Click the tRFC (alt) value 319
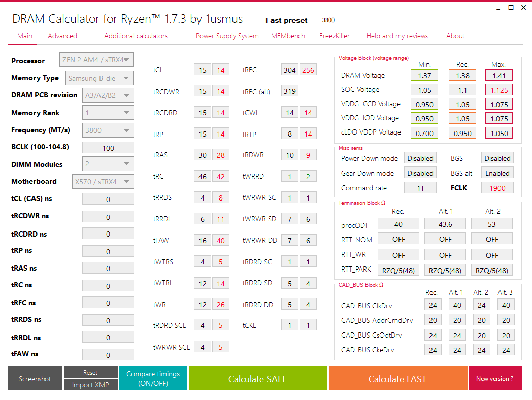Screen dimensions: 532x400 tap(290, 91)
